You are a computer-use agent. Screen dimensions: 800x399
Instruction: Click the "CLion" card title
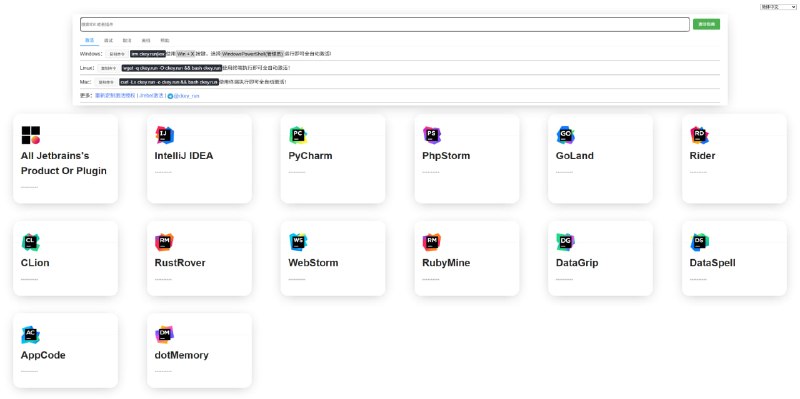tap(35, 263)
